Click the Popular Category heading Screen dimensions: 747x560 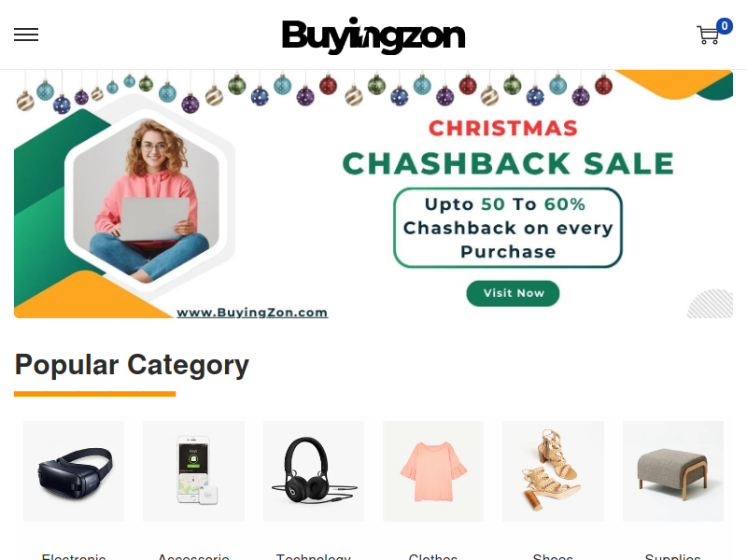point(132,365)
